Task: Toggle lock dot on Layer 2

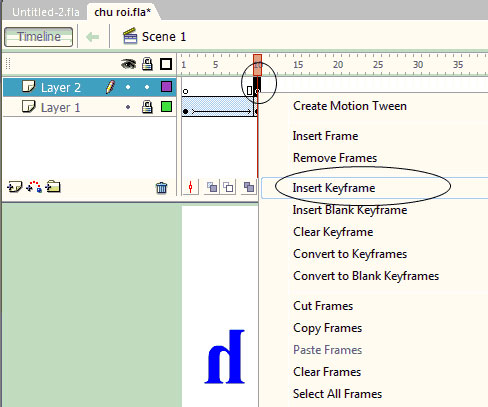Action: coord(147,87)
